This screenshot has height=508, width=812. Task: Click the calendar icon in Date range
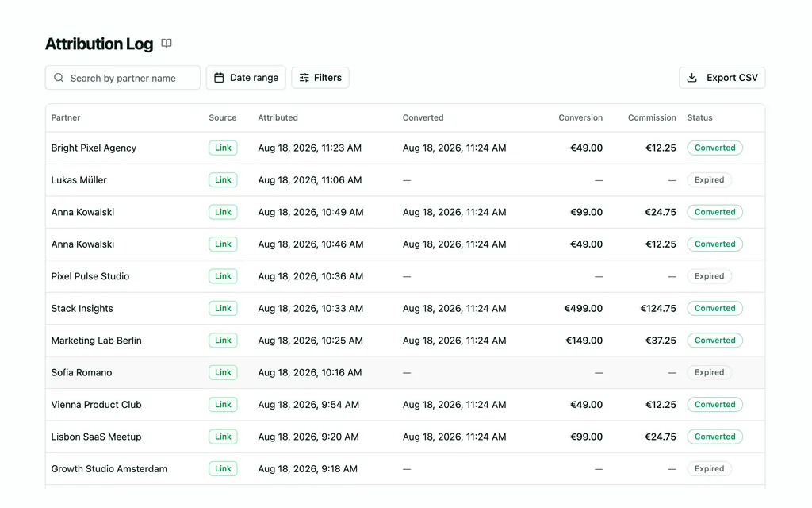[x=219, y=78]
